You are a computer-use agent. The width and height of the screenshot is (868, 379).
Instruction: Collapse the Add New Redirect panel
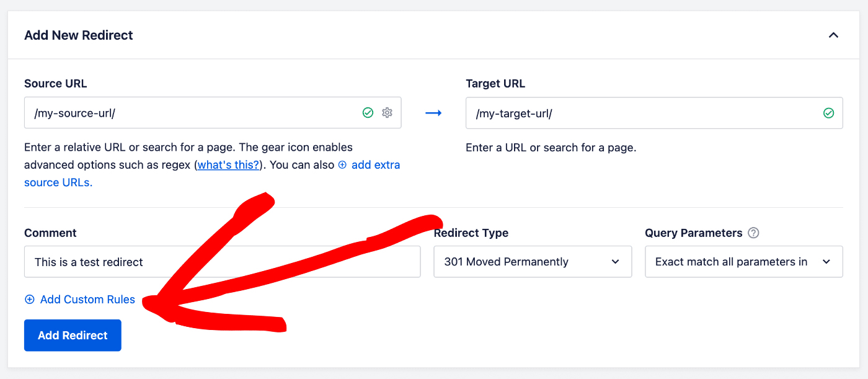(833, 35)
